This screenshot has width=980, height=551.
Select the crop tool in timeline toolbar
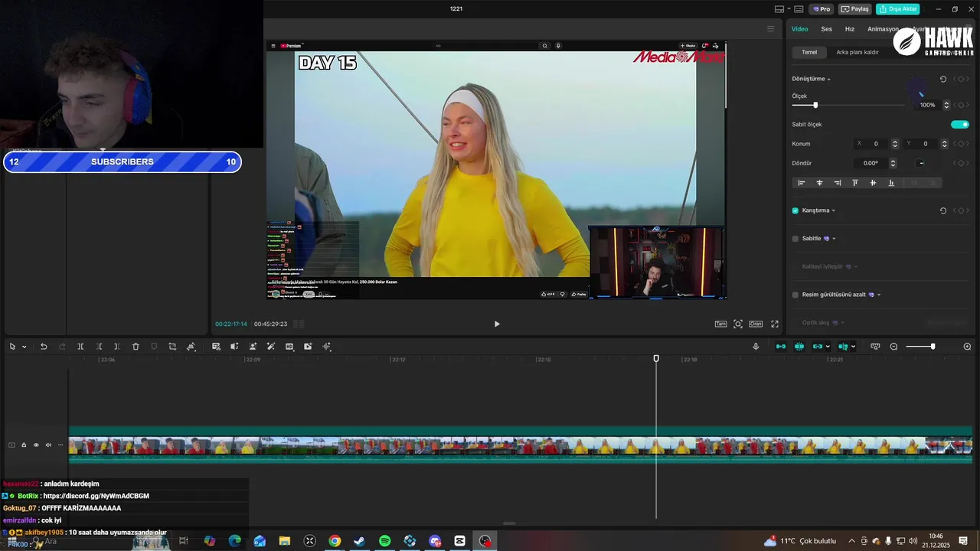tap(172, 347)
